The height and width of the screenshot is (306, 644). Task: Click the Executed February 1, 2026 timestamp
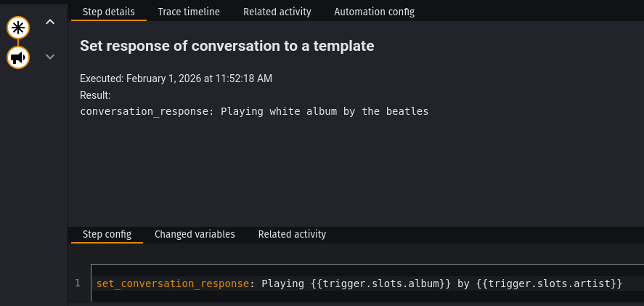coord(176,78)
